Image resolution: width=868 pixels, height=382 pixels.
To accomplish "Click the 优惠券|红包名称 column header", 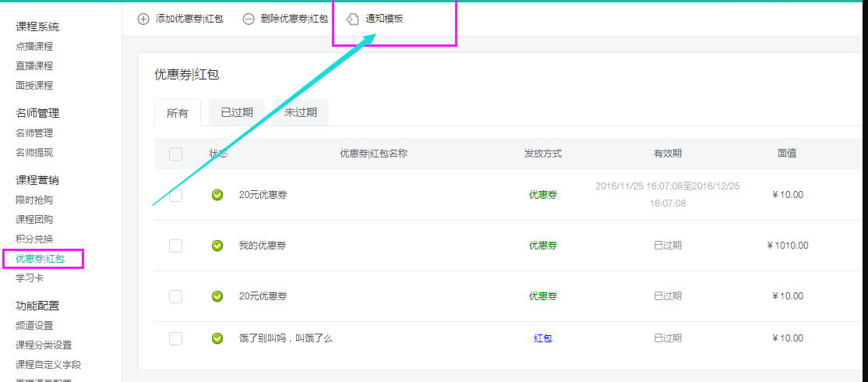I will point(374,154).
